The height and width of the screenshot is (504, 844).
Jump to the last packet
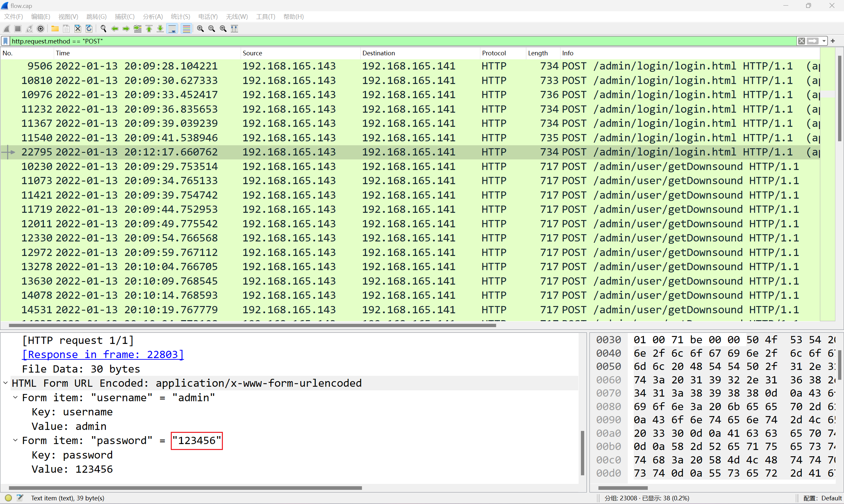click(x=160, y=29)
